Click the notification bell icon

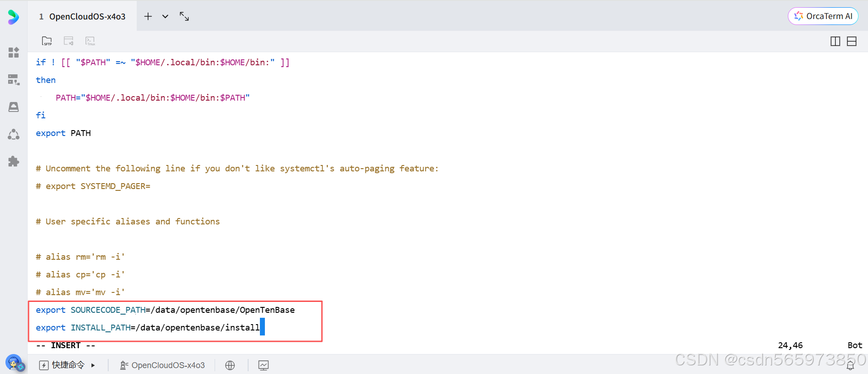(850, 365)
